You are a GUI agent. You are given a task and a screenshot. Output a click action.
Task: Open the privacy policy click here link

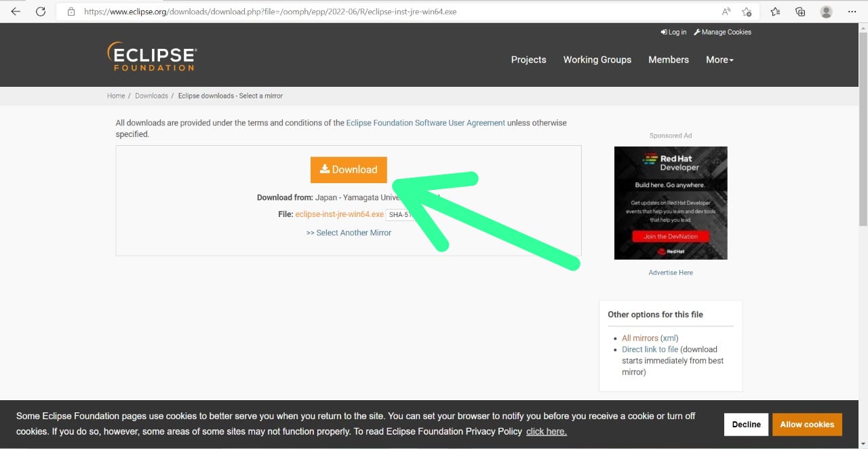(x=546, y=431)
